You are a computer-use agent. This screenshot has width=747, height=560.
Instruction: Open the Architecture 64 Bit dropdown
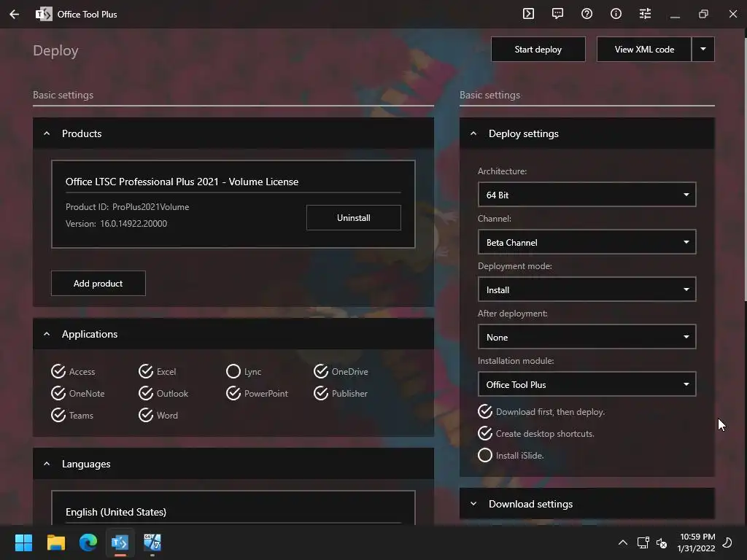click(x=587, y=194)
